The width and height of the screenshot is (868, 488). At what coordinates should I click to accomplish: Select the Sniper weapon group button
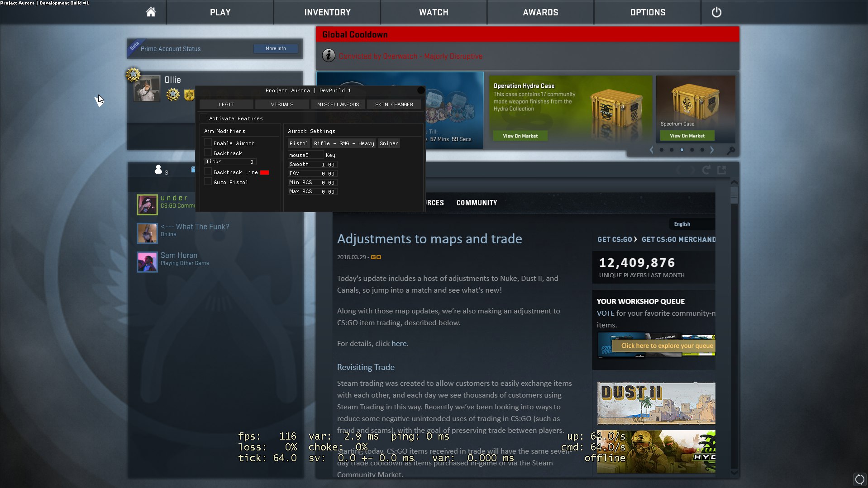(x=389, y=143)
